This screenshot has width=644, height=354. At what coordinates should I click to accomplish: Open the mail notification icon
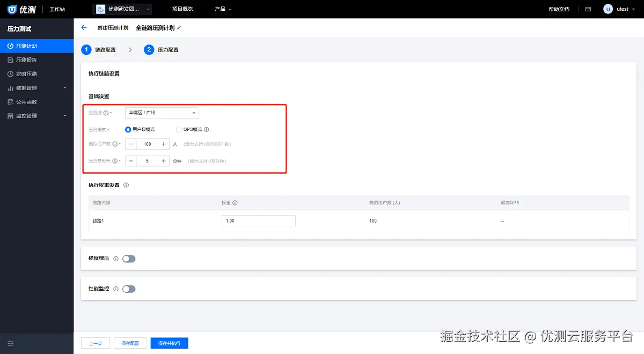[588, 9]
